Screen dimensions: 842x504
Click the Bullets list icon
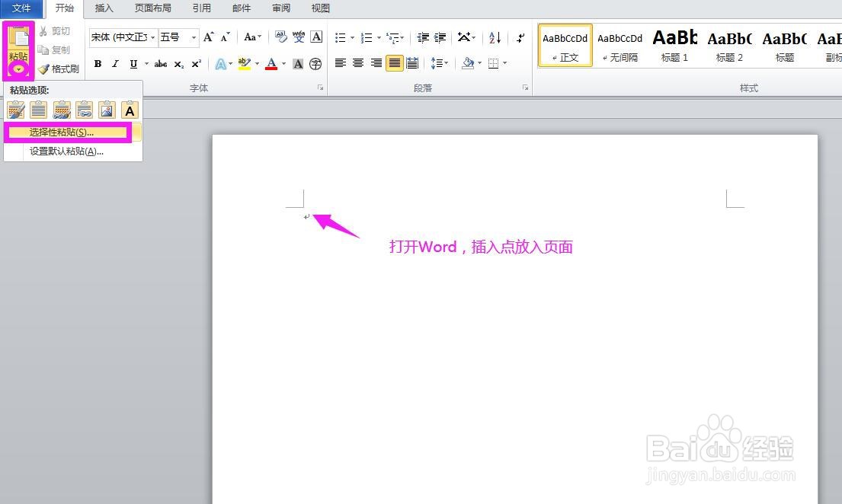[340, 37]
